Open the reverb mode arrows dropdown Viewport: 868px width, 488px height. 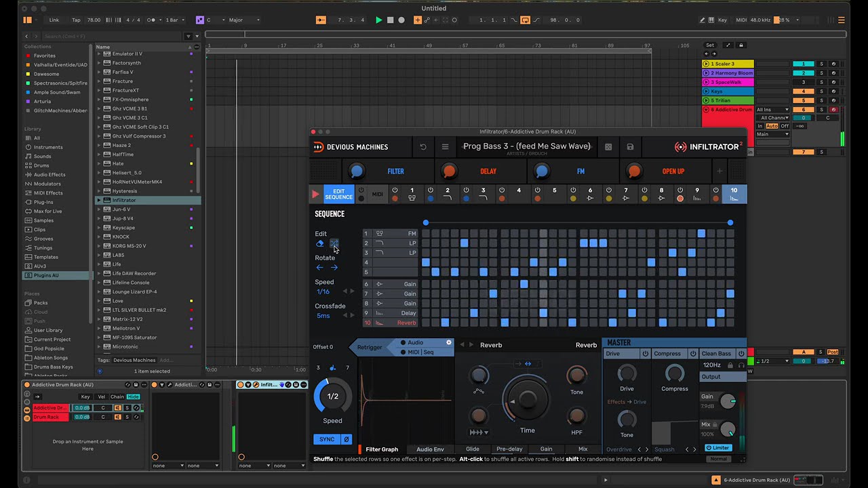point(479,432)
